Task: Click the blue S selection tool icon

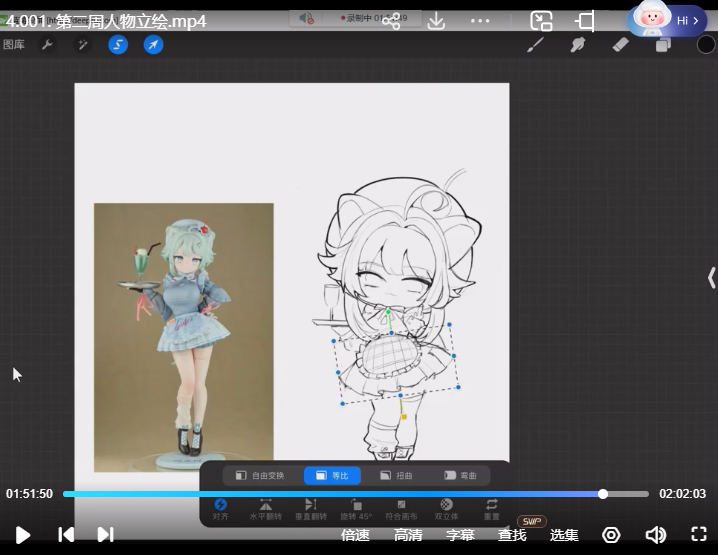Action: 118,45
